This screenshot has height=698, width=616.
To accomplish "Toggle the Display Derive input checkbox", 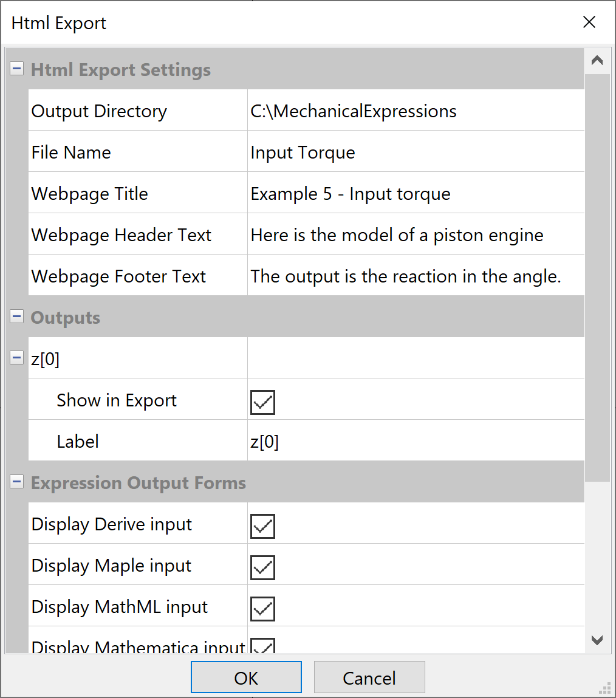I will 262,526.
